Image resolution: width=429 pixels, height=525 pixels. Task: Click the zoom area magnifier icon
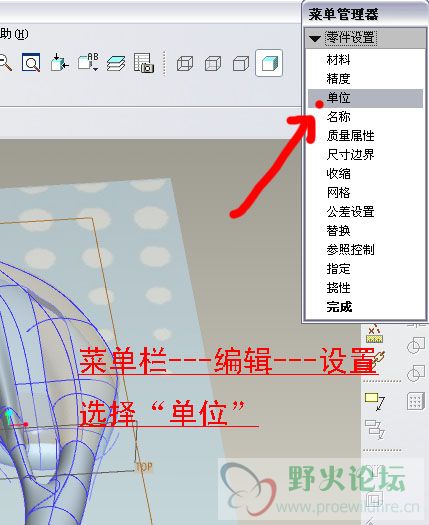point(31,62)
